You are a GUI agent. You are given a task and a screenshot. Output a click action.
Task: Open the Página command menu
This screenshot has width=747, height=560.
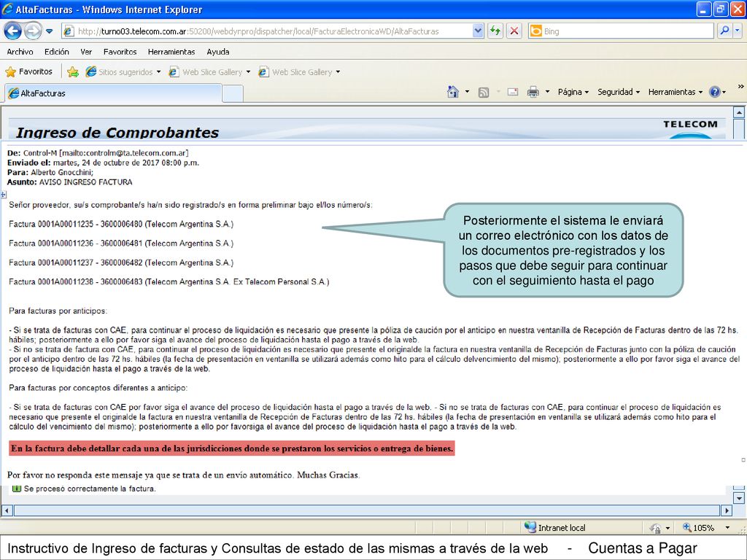pos(573,92)
